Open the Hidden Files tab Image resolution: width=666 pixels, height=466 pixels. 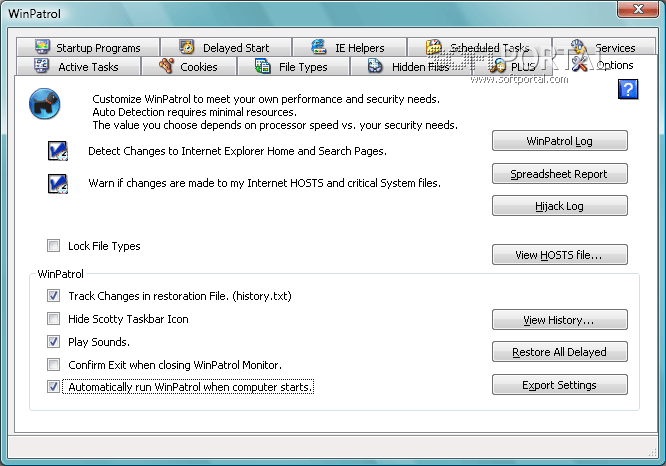click(x=411, y=66)
